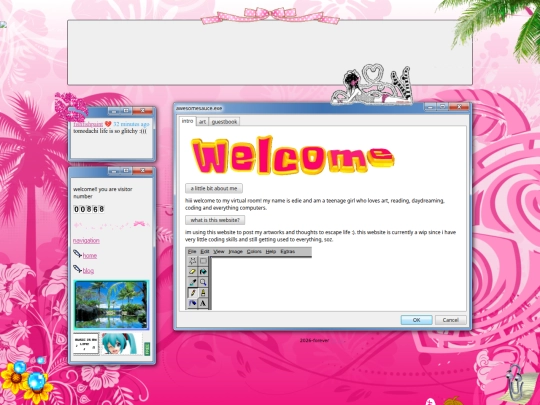Screen dimensions: 540x405
Task: Minimize the awesomesauce.exe window
Action: [430, 107]
